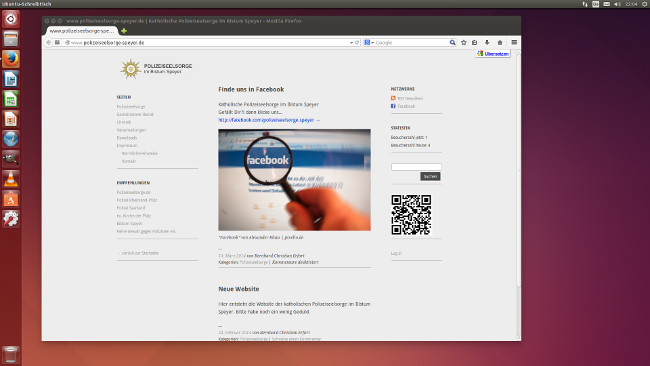The height and width of the screenshot is (366, 650).
Task: Click Firefox back arrow button
Action: 49,42
